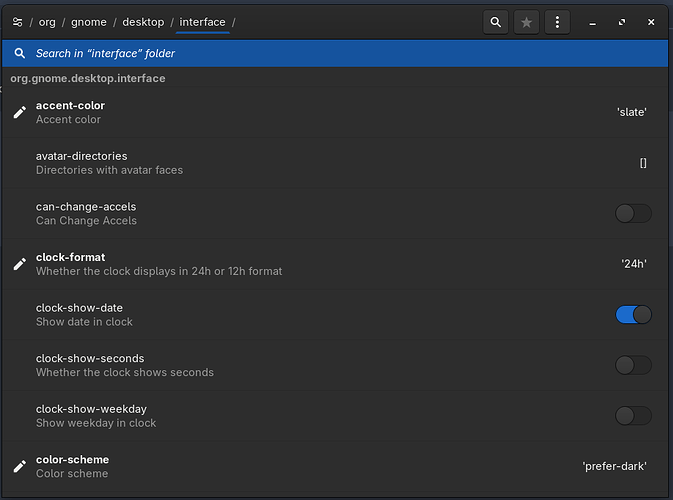This screenshot has width=673, height=500.
Task: Open the search button in header bar
Action: [x=496, y=22]
